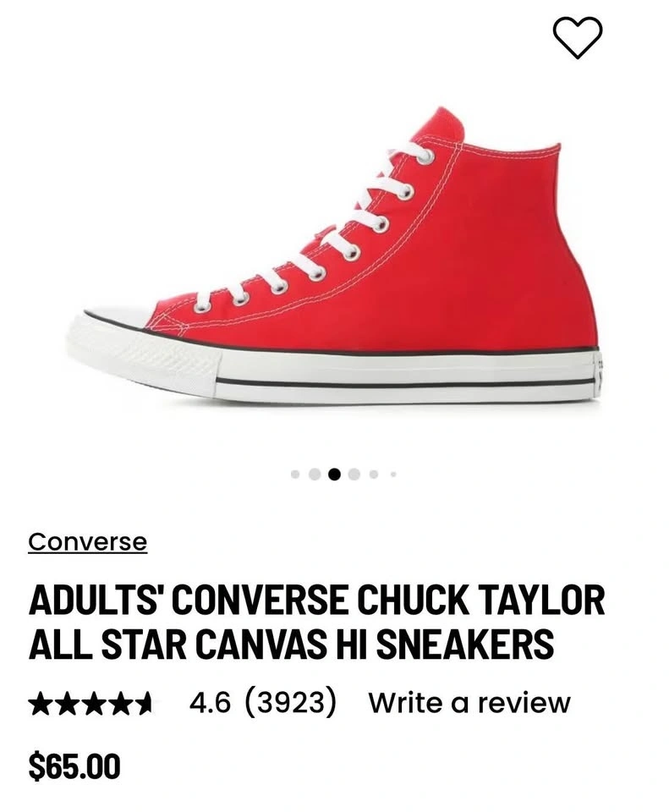View the 3923 reviews count

click(289, 702)
